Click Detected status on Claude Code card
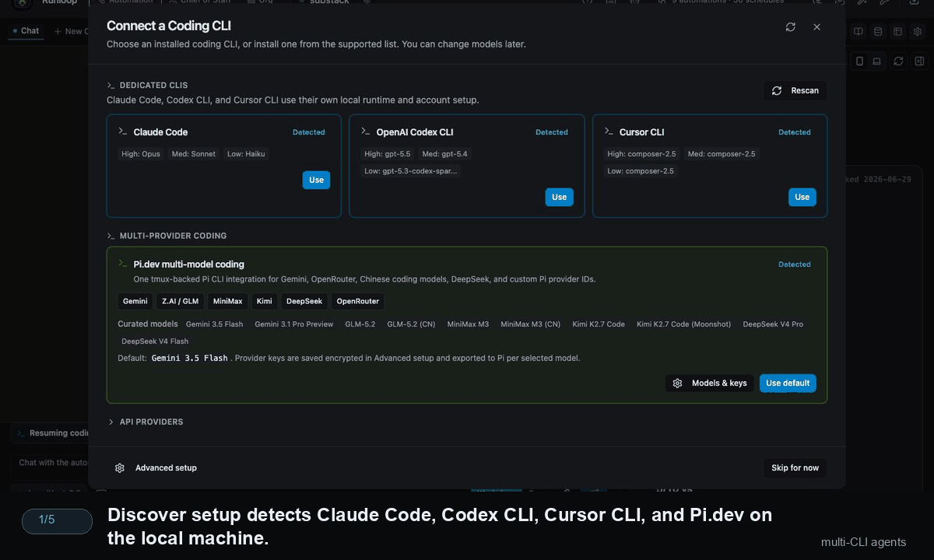This screenshot has width=934, height=560. click(309, 132)
